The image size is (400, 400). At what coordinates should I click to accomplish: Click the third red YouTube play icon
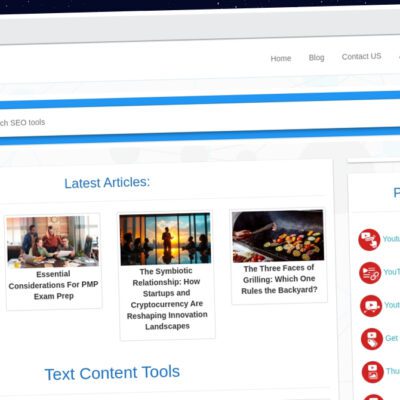click(371, 306)
